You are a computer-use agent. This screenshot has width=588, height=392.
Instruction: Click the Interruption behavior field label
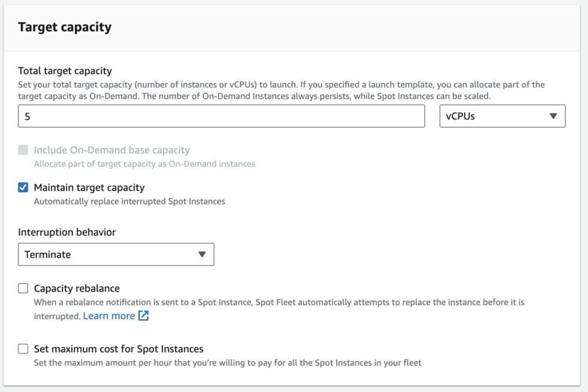click(67, 232)
